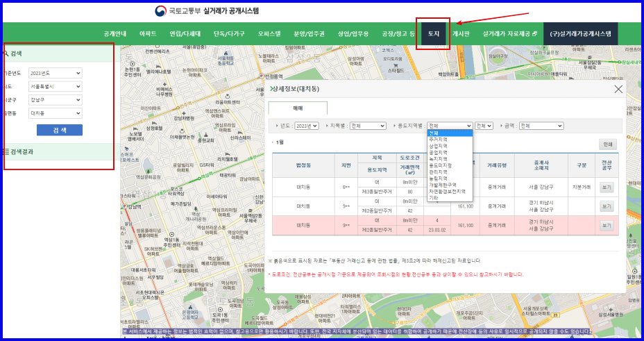Choose 농림지역 from the dropdown list
The height and width of the screenshot is (341, 644).
coord(450,178)
